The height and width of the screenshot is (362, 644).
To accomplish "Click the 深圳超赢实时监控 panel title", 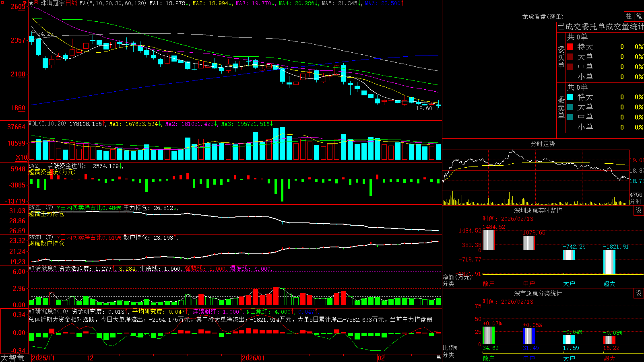I will [x=538, y=210].
